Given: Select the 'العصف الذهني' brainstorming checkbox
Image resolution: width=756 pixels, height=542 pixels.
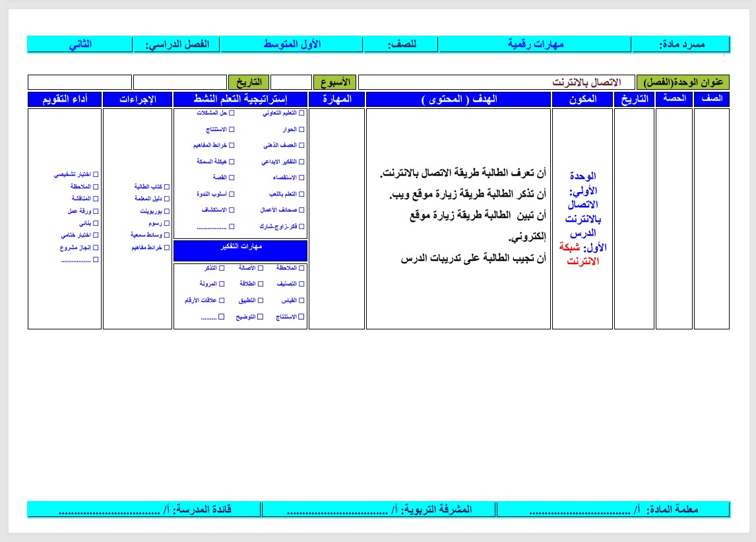Looking at the screenshot, I should click(300, 145).
